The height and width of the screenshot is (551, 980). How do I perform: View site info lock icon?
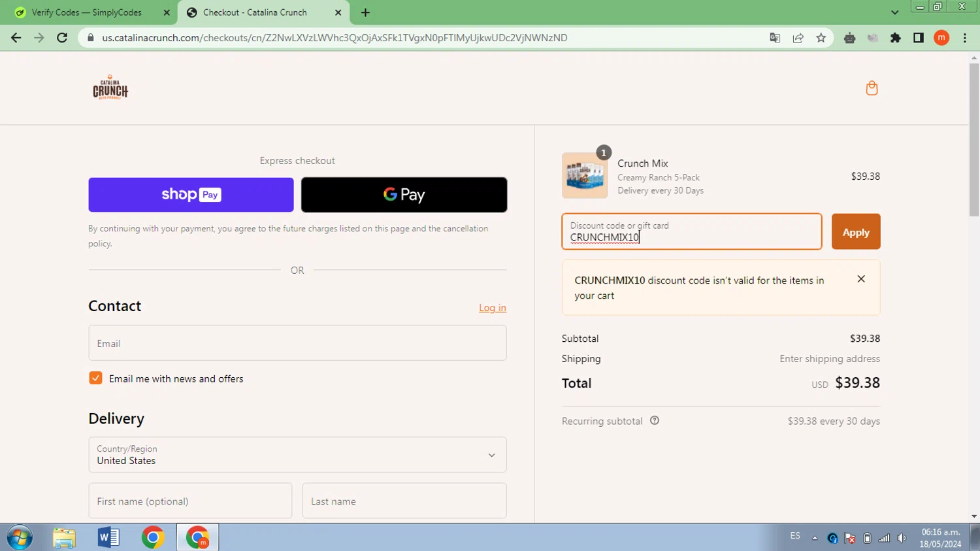click(x=91, y=38)
